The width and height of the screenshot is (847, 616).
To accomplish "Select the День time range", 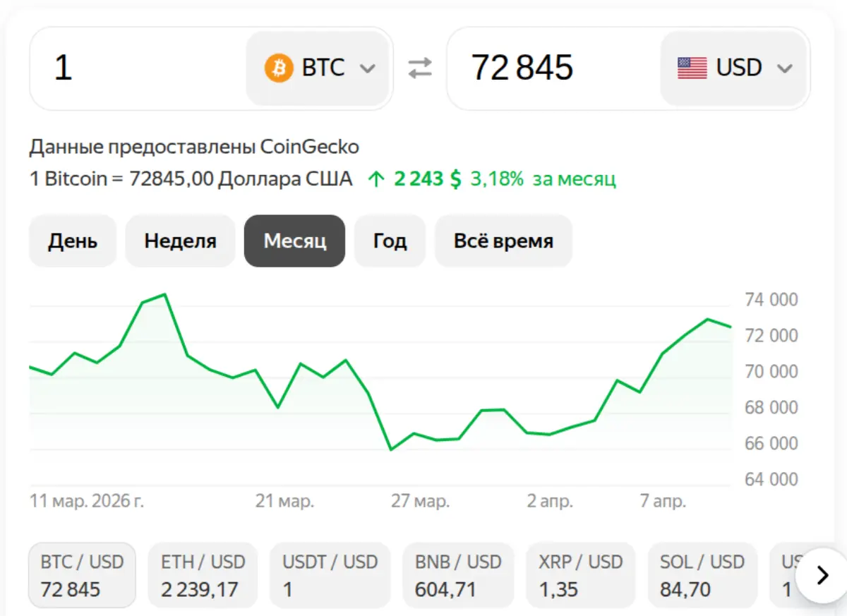I will 73,241.
